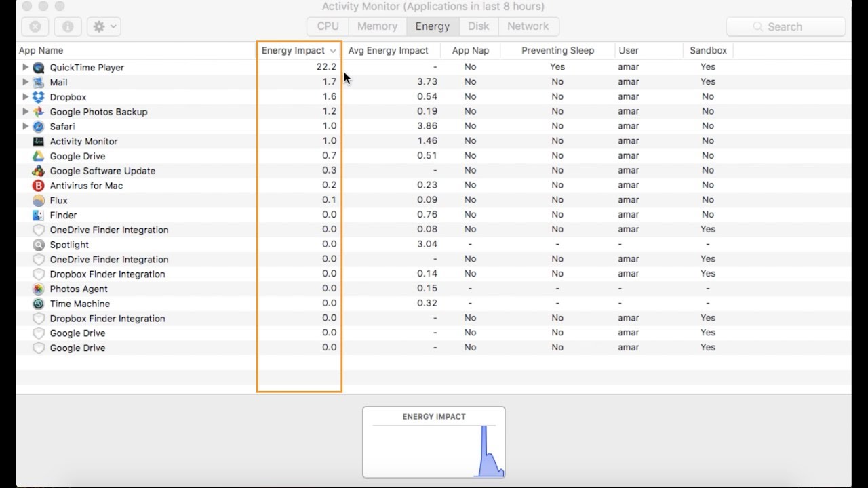Click the Dropbox Finder Integration icon with 0.14 average
Screen dimensions: 868x488
[39, 274]
